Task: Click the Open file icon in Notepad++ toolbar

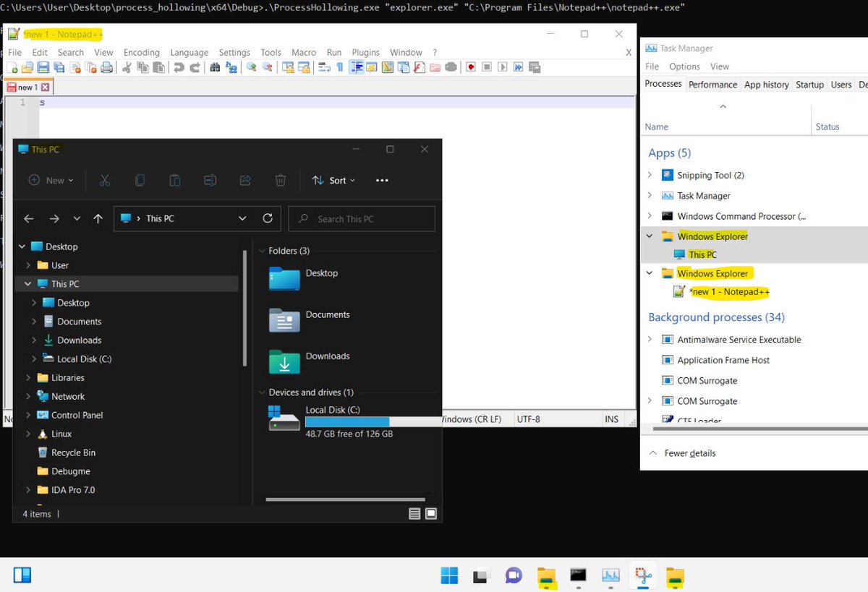Action: (x=27, y=67)
